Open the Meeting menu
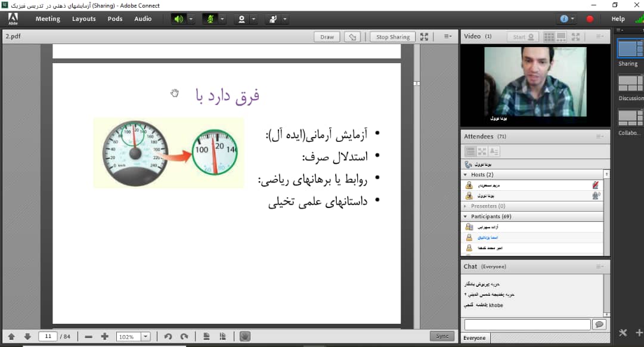 pos(48,19)
